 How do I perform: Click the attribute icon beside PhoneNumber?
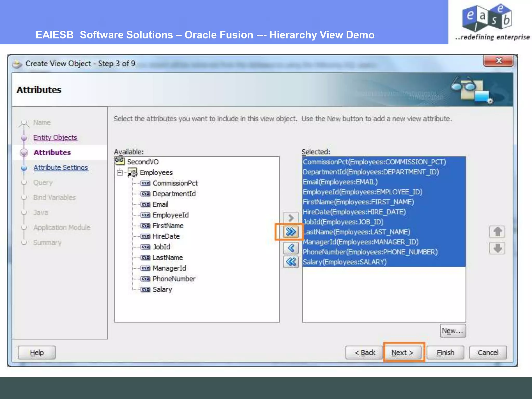[x=145, y=279]
